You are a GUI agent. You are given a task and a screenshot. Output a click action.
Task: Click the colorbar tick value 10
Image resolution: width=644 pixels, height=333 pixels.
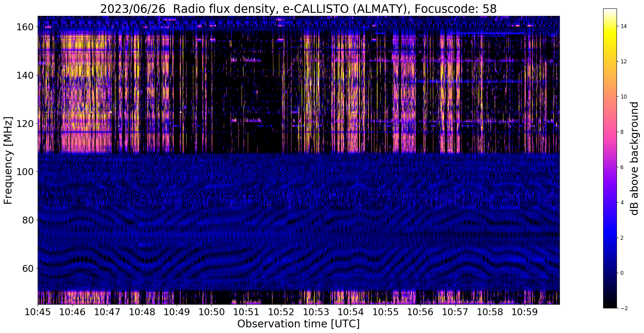pos(624,97)
